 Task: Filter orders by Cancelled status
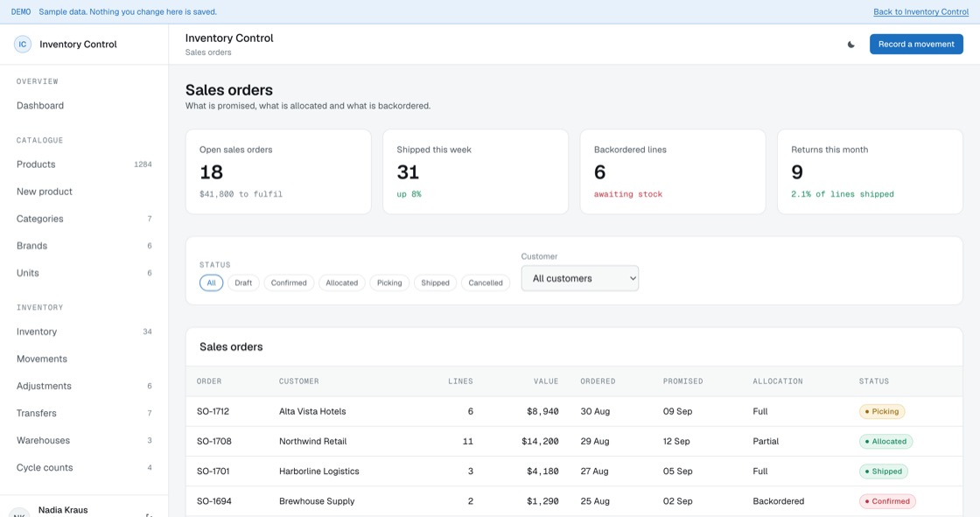click(486, 283)
